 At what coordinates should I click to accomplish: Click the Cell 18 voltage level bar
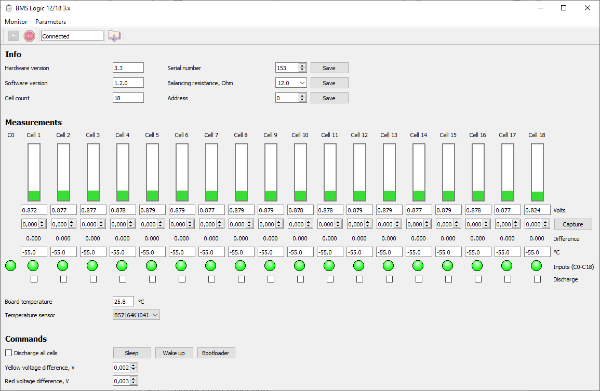(x=537, y=172)
